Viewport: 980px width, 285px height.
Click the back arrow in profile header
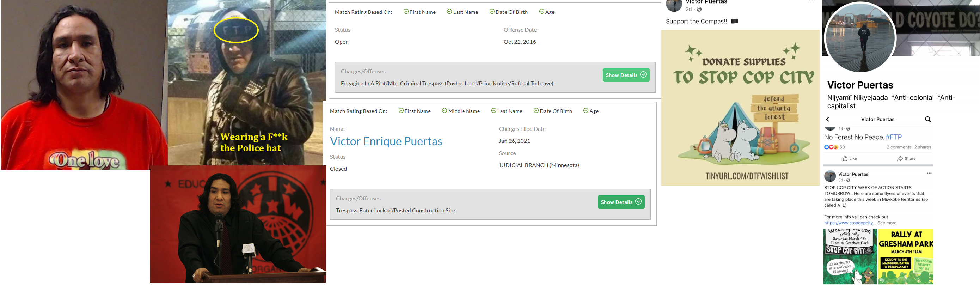click(827, 120)
